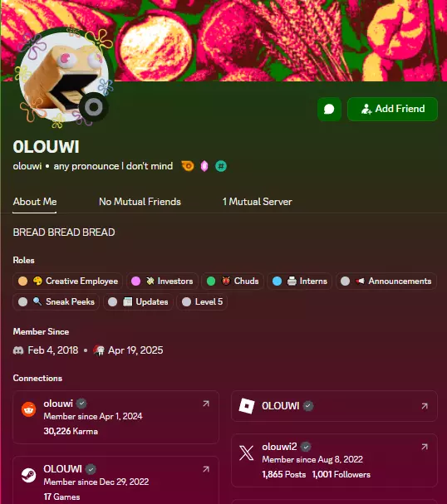The image size is (447, 504).
Task: Open Reddit connection external link arrow
Action: [206, 404]
